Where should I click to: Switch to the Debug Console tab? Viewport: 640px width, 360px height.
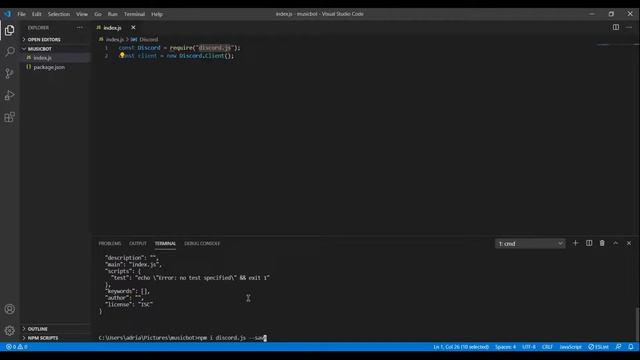point(202,244)
